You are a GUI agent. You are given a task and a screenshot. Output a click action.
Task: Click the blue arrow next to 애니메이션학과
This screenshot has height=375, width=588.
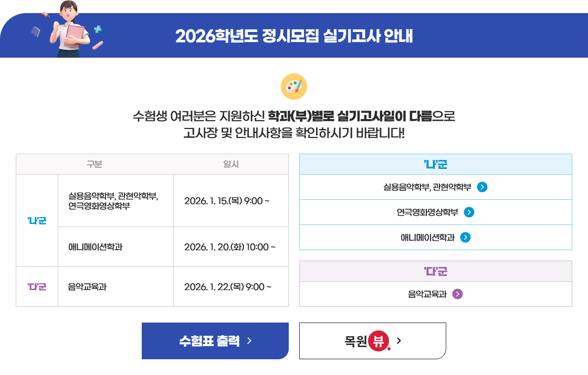coord(464,237)
